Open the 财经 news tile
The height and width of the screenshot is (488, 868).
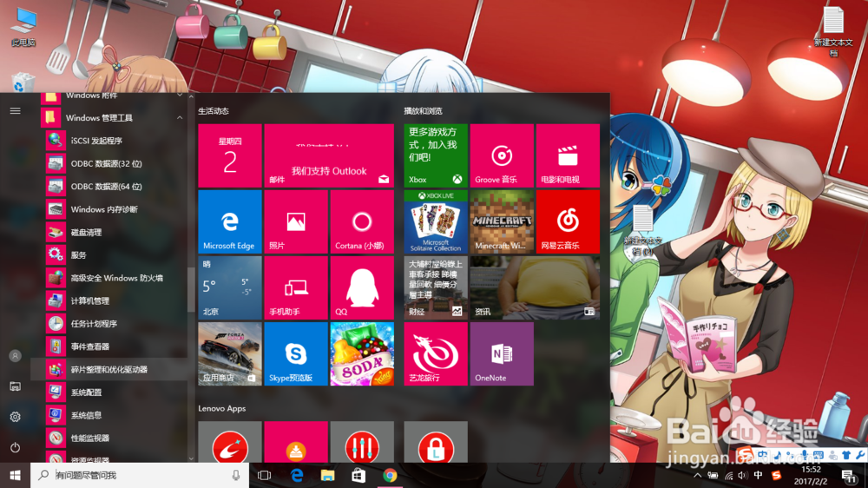[436, 287]
